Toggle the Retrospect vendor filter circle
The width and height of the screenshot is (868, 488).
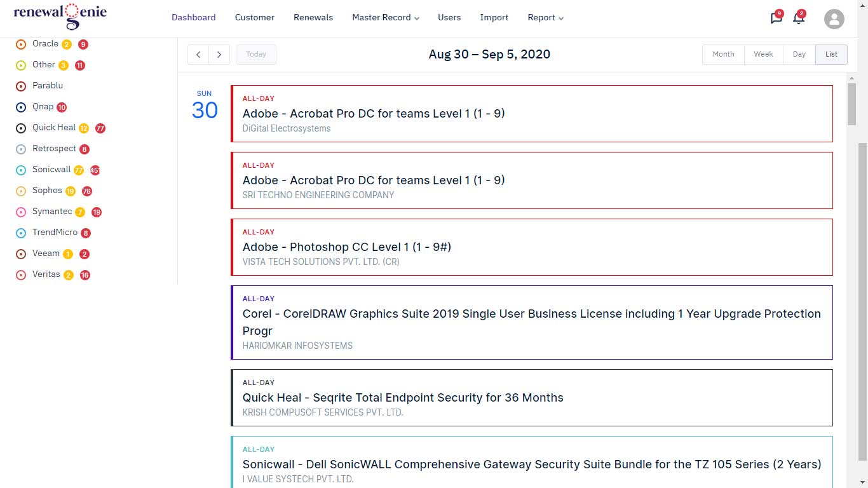21,149
